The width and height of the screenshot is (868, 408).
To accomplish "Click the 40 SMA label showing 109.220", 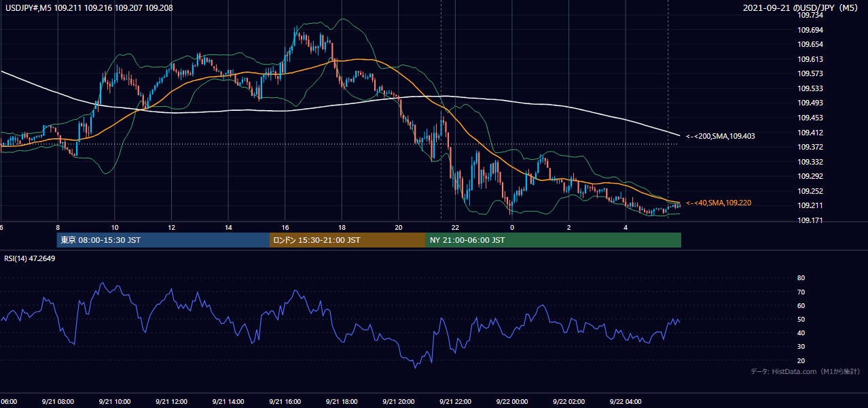I will [x=718, y=203].
